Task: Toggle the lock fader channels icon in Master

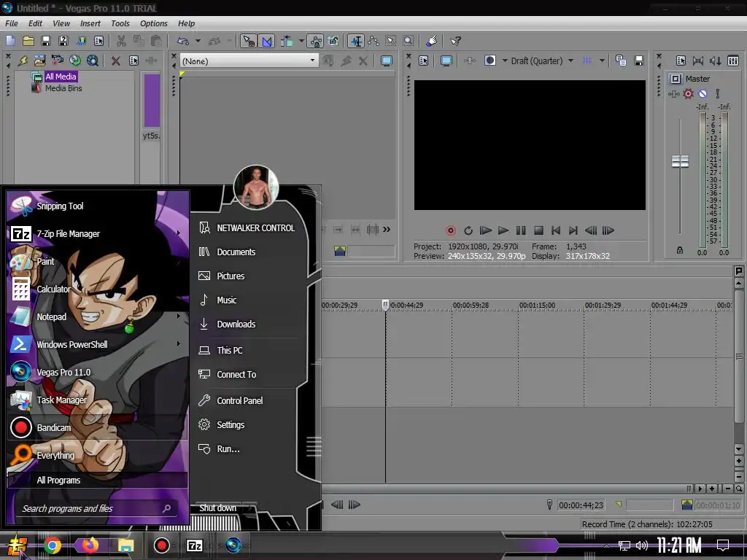Action: 680,251
